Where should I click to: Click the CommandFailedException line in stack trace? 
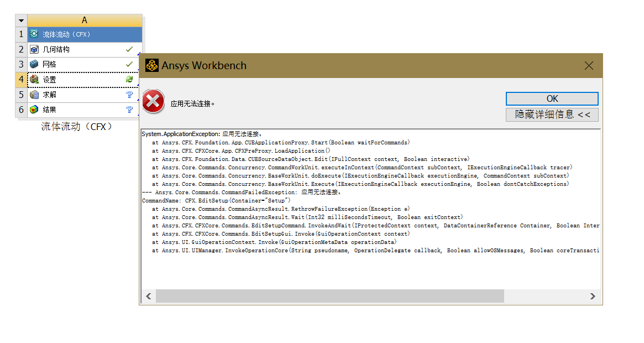(242, 192)
